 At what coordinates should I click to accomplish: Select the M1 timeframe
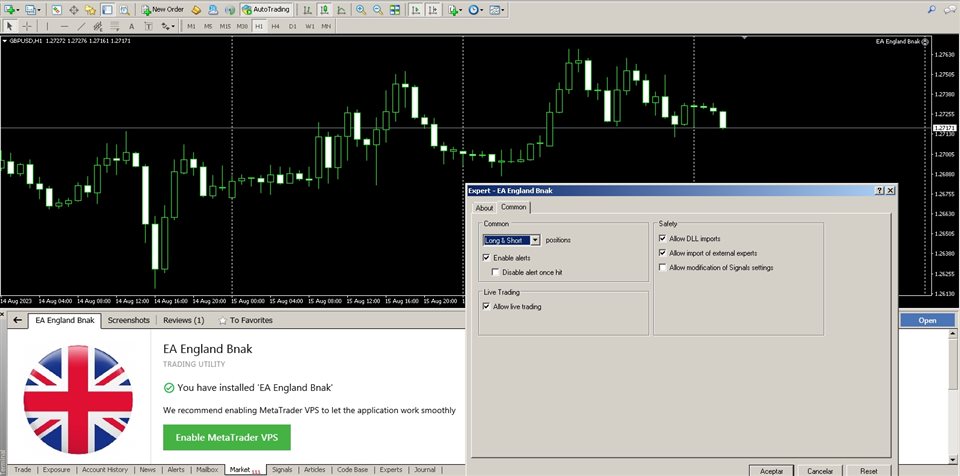[x=192, y=26]
